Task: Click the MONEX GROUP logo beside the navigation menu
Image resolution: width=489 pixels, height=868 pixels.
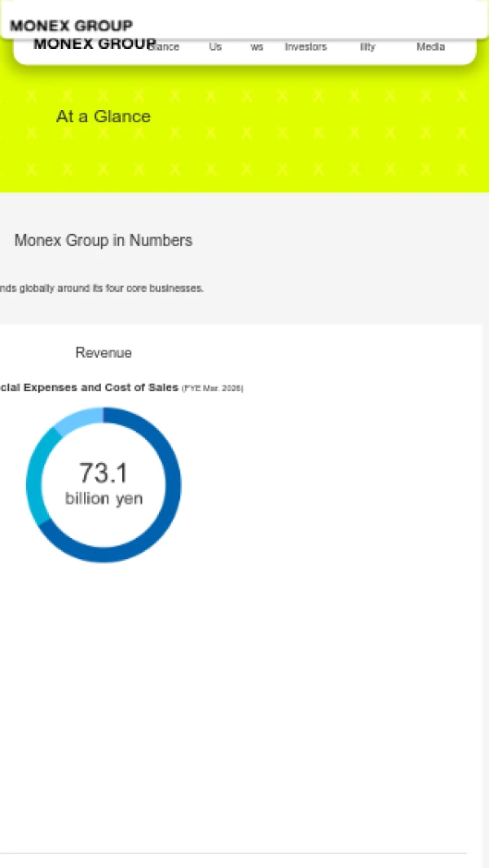Action: (95, 44)
